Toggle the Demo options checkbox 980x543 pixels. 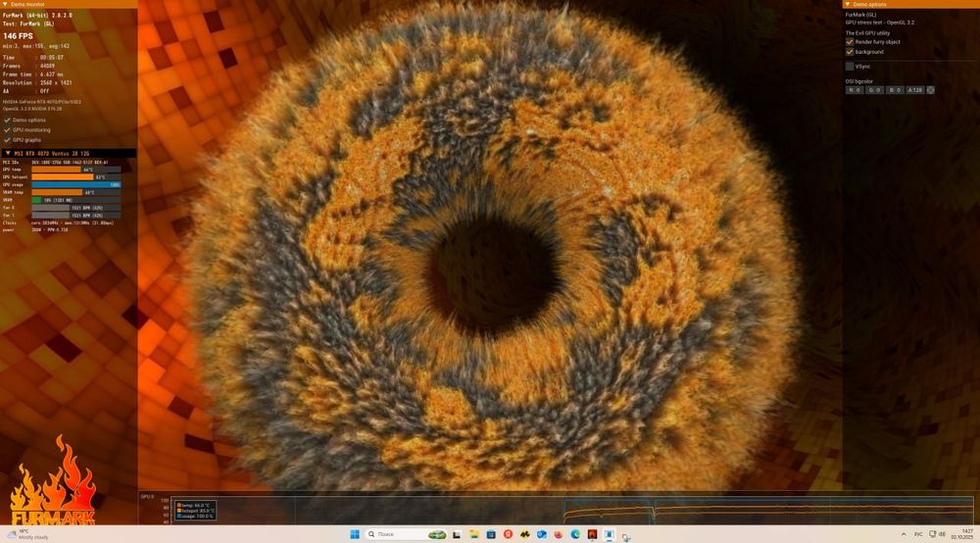click(x=8, y=120)
